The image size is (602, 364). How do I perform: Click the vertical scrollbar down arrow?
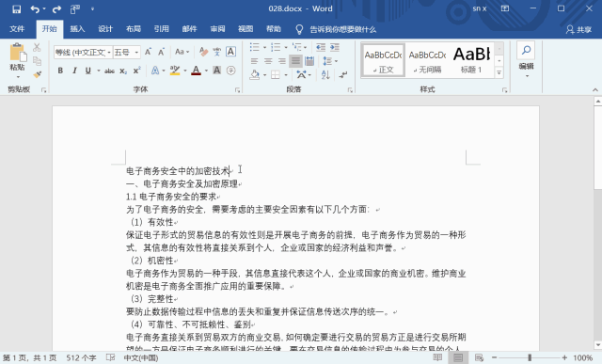point(598,345)
